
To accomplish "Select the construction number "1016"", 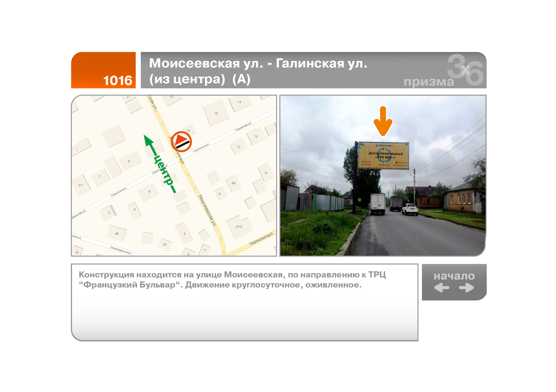I will coord(118,81).
